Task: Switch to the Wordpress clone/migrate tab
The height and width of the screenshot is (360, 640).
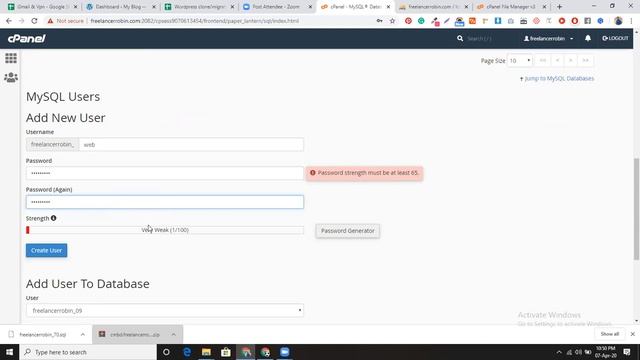Action: click(199, 7)
